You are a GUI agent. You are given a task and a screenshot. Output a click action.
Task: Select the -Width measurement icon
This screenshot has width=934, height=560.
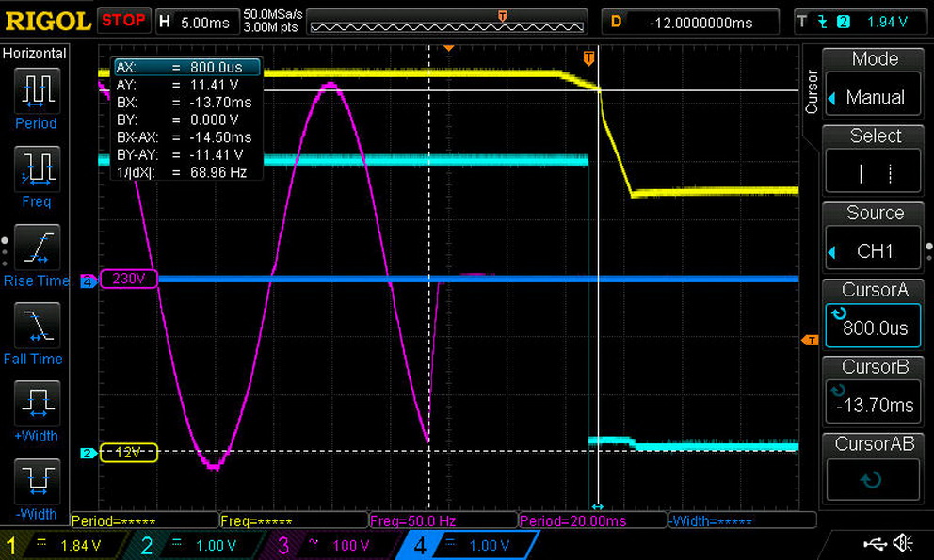36,481
